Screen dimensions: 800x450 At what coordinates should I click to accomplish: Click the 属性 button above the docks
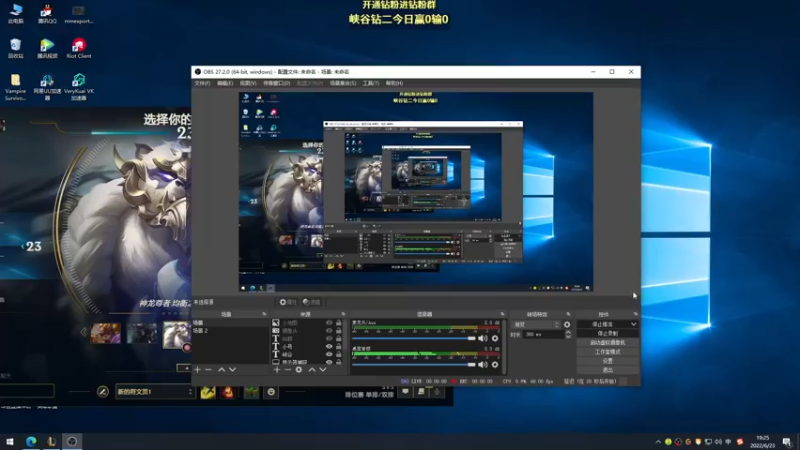[288, 302]
